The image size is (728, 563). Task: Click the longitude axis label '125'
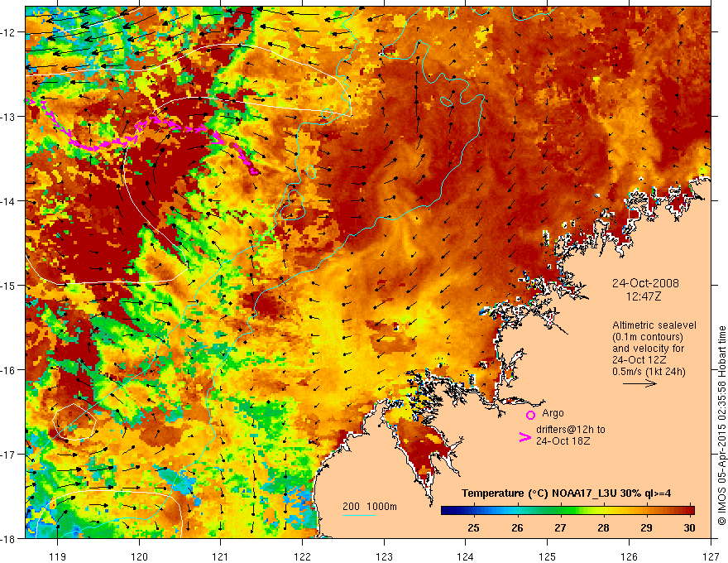pyautogui.click(x=548, y=556)
